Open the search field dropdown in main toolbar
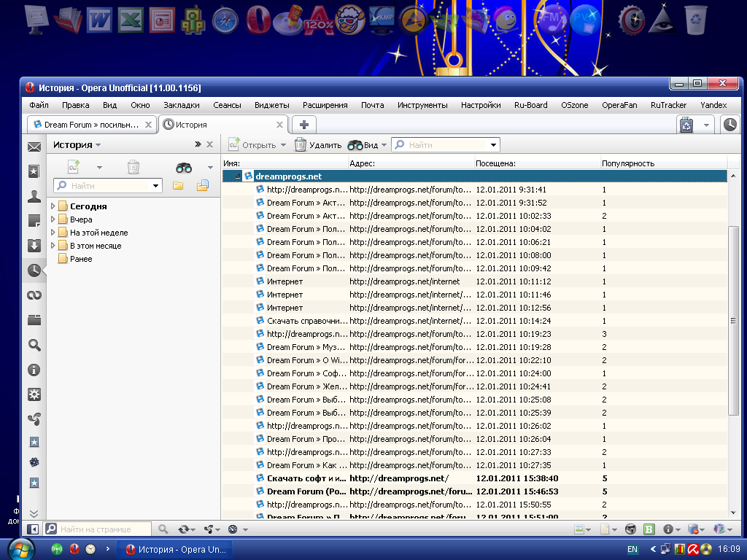This screenshot has width=747, height=560. point(494,145)
